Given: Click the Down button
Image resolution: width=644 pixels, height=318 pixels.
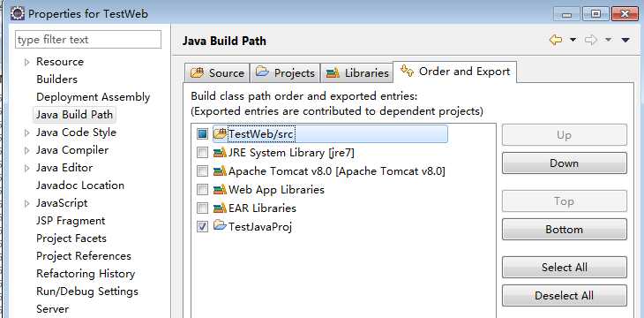Looking at the screenshot, I should tap(565, 163).
